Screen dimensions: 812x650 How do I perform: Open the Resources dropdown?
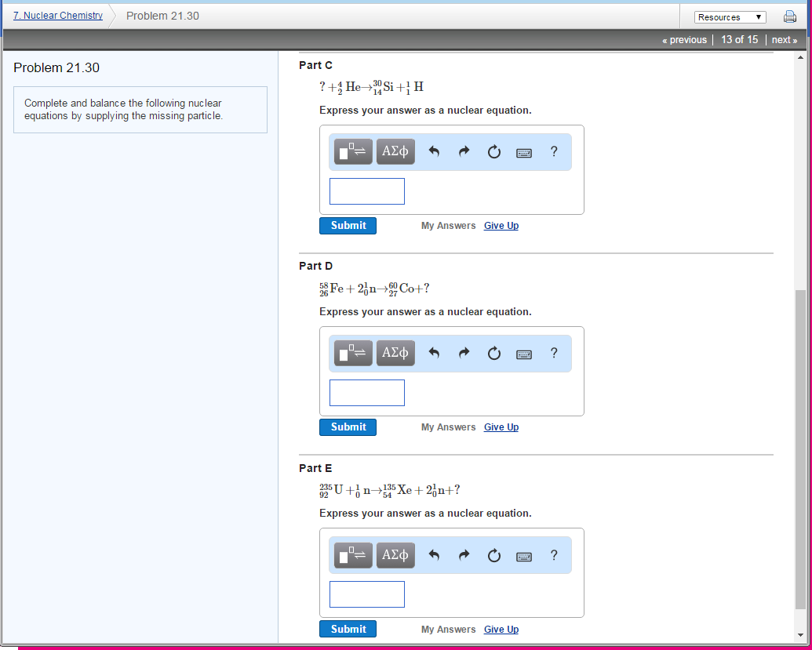click(x=730, y=16)
